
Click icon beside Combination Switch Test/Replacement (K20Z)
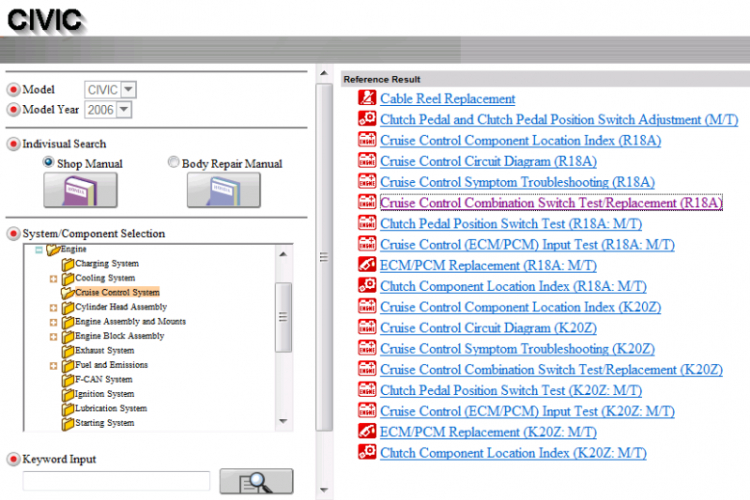coord(367,368)
